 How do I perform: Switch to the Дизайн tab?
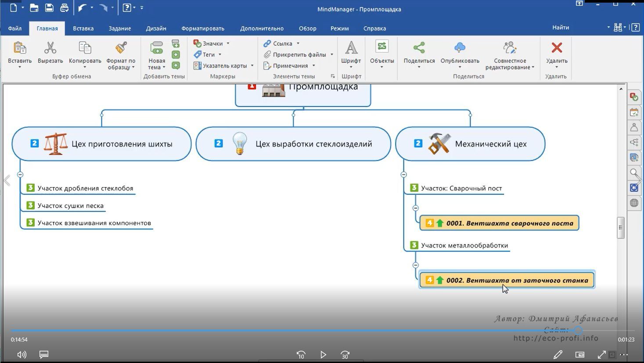click(156, 28)
